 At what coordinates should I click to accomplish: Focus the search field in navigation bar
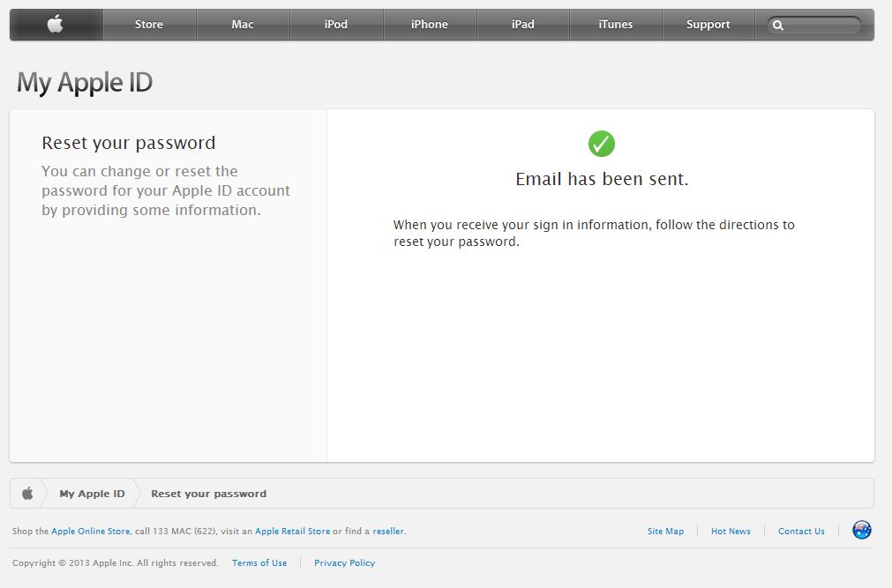(x=814, y=25)
